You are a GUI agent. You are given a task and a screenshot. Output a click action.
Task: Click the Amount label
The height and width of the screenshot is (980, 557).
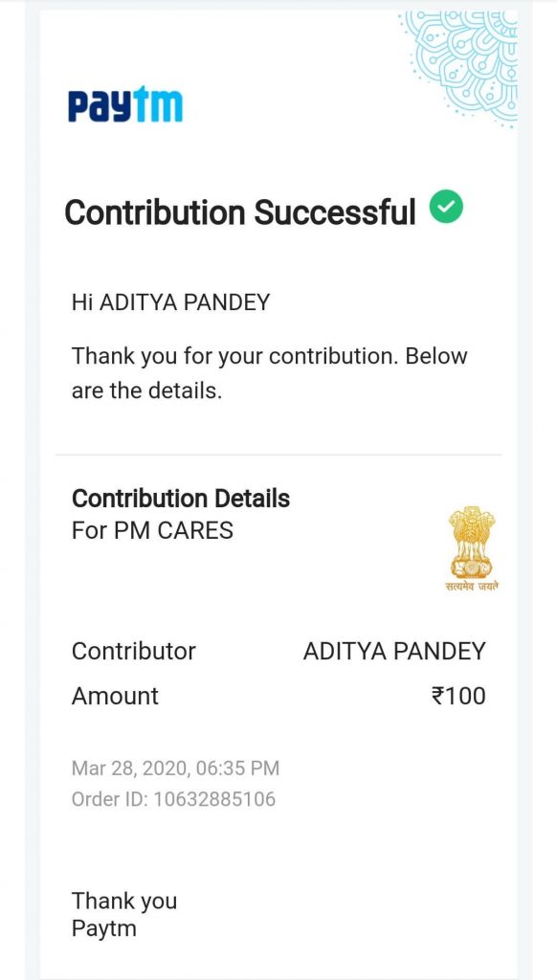(115, 696)
